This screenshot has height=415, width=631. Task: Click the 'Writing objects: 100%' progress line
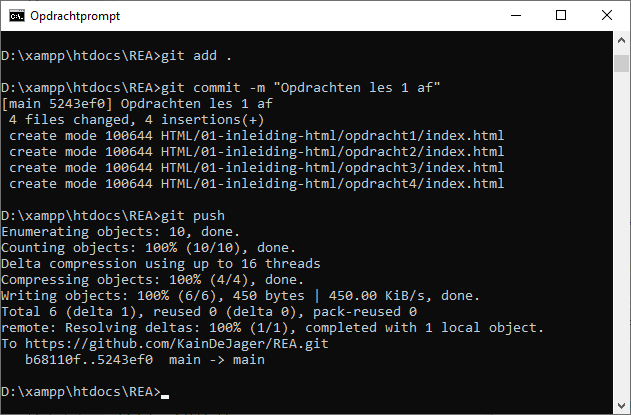click(241, 295)
